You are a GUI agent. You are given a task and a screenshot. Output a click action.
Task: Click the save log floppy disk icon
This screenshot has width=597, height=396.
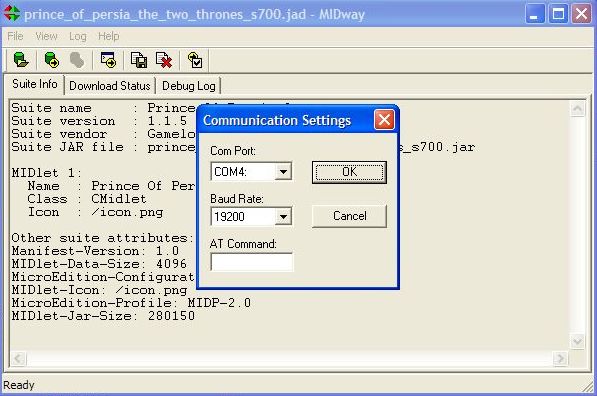pyautogui.click(x=139, y=60)
